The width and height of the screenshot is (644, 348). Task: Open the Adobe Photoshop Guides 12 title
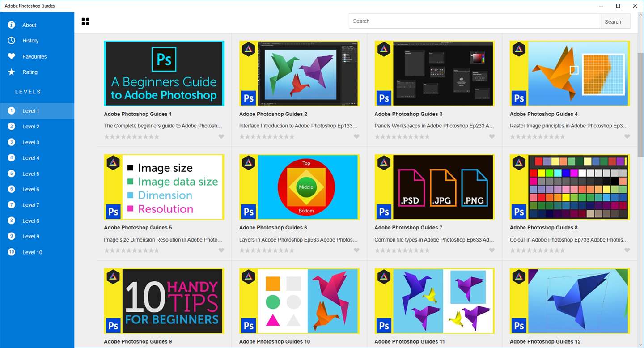click(x=545, y=342)
